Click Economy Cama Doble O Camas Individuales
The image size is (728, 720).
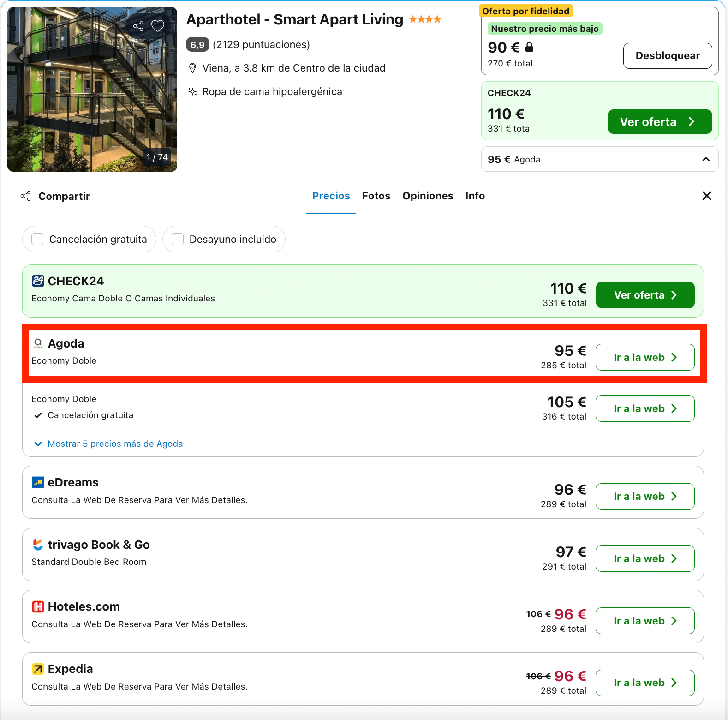123,299
